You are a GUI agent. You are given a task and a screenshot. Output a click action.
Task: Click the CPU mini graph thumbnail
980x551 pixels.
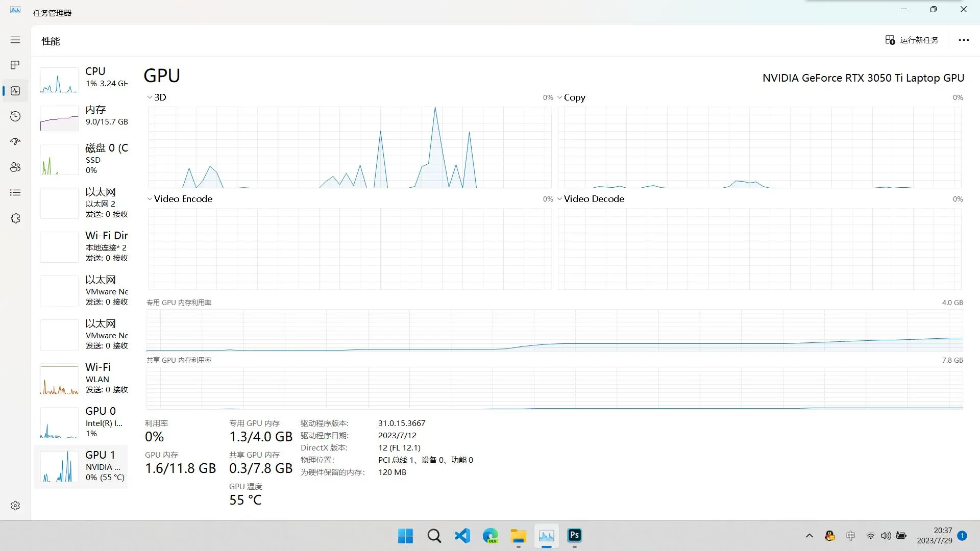[59, 80]
